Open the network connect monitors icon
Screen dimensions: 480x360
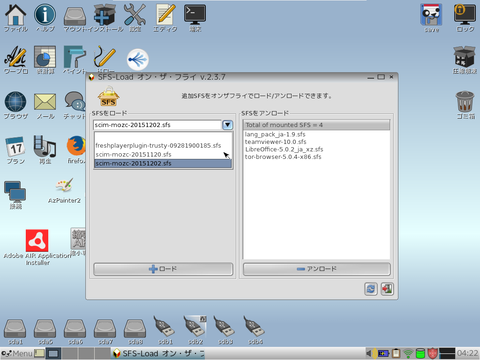(15, 192)
